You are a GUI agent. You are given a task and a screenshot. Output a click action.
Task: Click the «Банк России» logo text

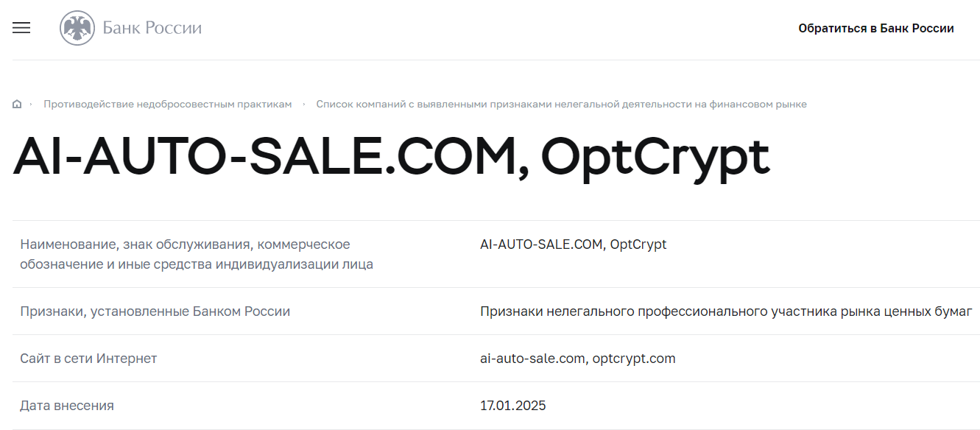pos(152,29)
